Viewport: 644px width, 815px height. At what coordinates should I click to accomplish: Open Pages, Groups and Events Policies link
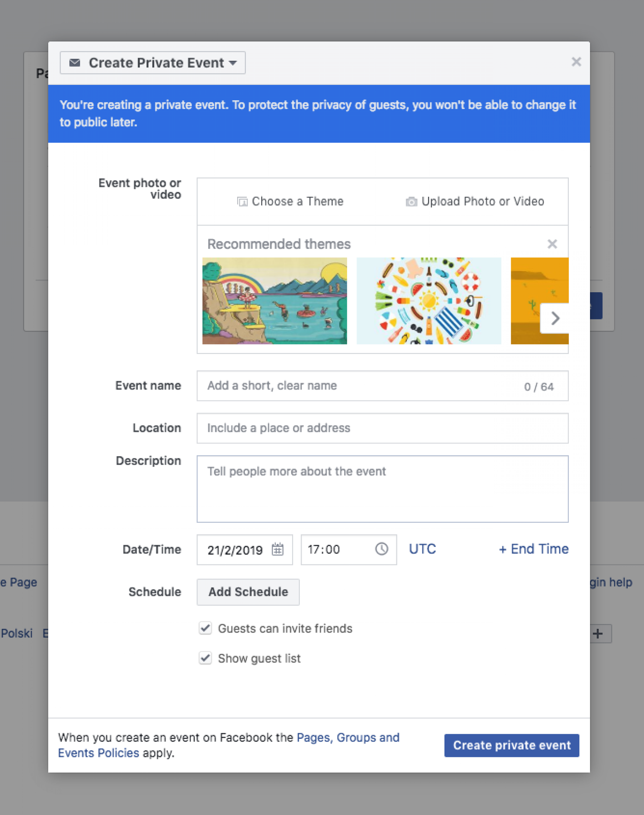(347, 737)
